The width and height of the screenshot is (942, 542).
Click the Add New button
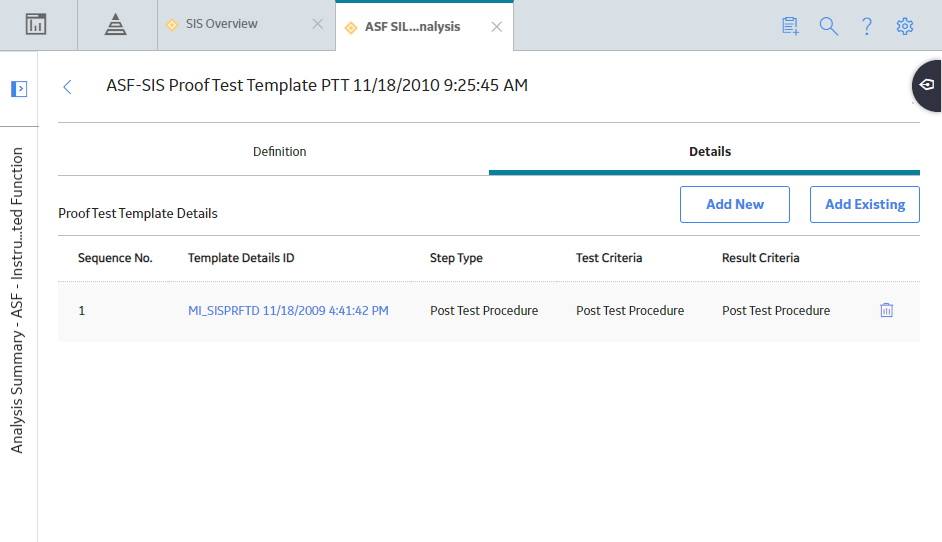point(735,204)
